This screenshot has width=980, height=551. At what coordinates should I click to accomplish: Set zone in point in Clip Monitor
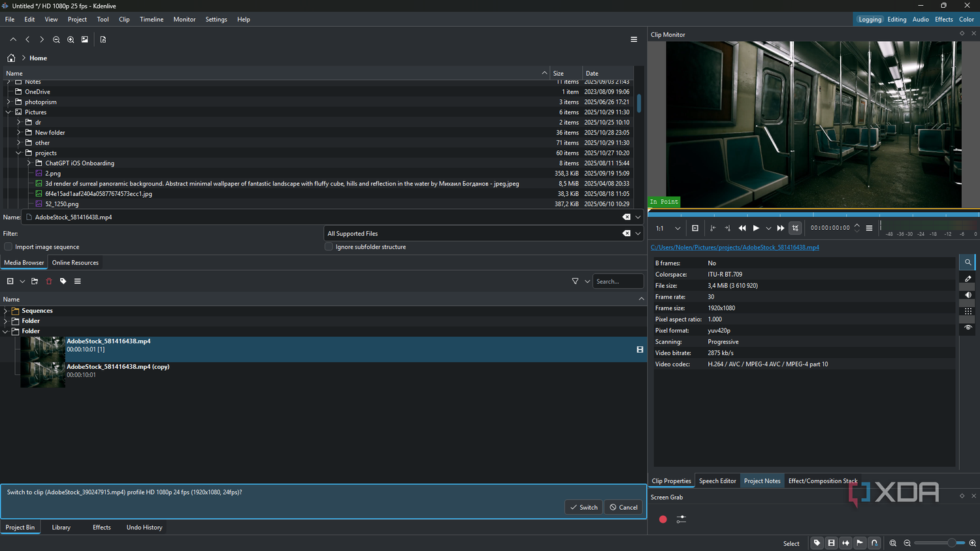(x=713, y=228)
